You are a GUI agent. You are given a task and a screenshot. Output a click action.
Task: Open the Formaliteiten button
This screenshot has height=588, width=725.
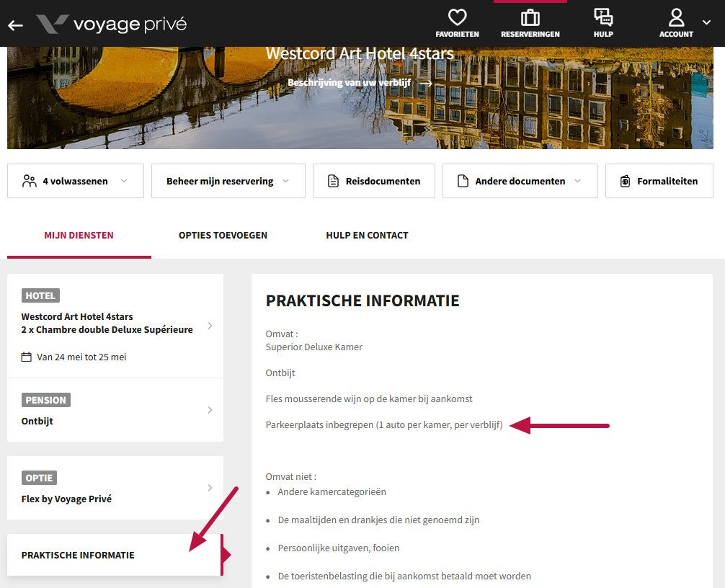tap(659, 181)
